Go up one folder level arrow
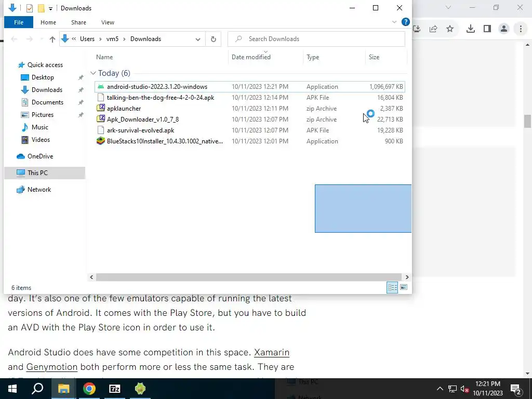The image size is (532, 399). click(52, 39)
